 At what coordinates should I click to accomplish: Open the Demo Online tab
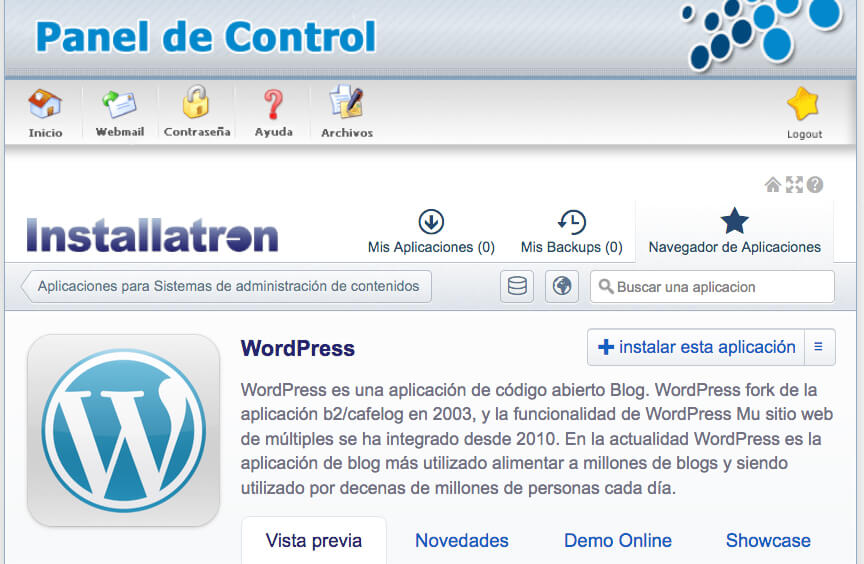tap(618, 540)
